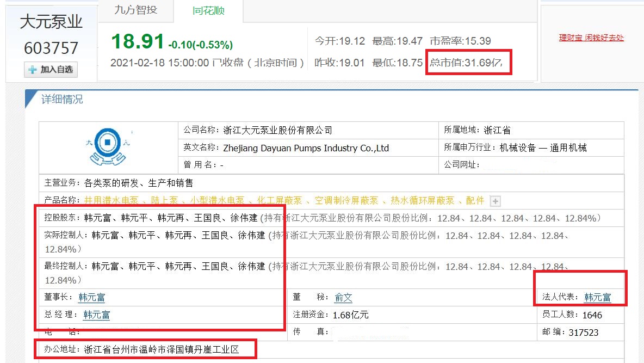Click product 小型潜水电泵

217,200
